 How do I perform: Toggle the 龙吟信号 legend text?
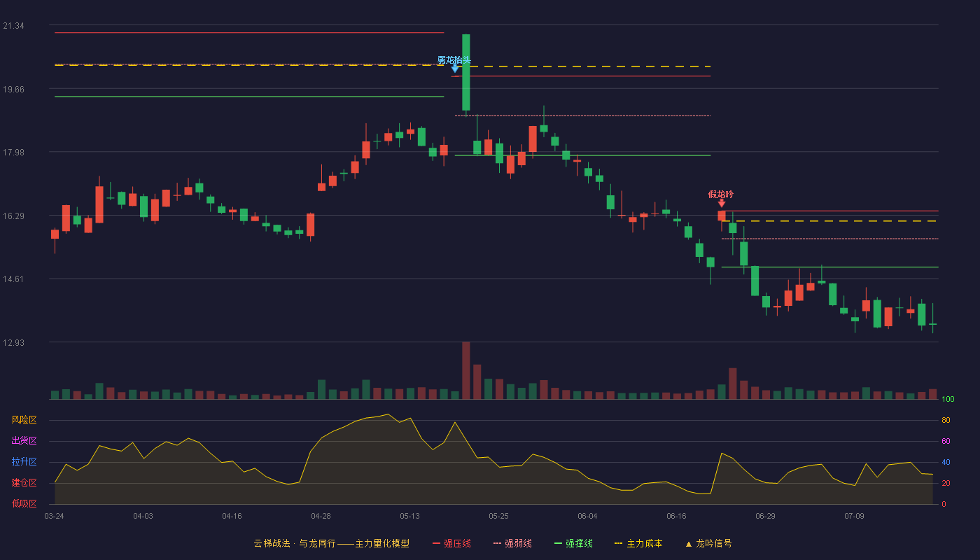tap(714, 543)
